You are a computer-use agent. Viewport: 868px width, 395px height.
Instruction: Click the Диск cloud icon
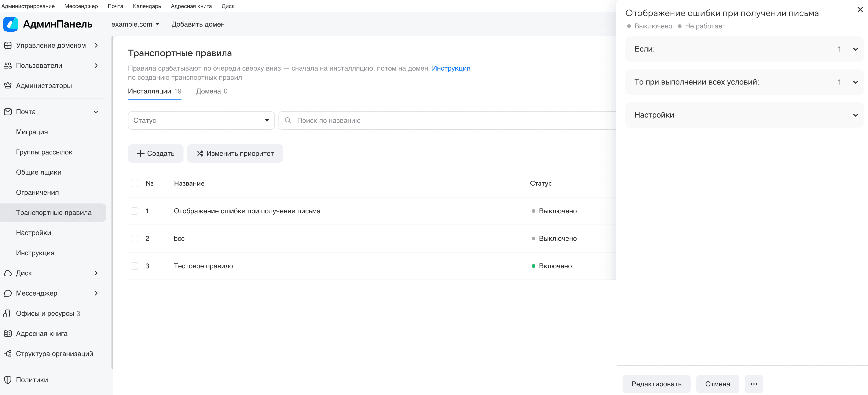pyautogui.click(x=8, y=273)
